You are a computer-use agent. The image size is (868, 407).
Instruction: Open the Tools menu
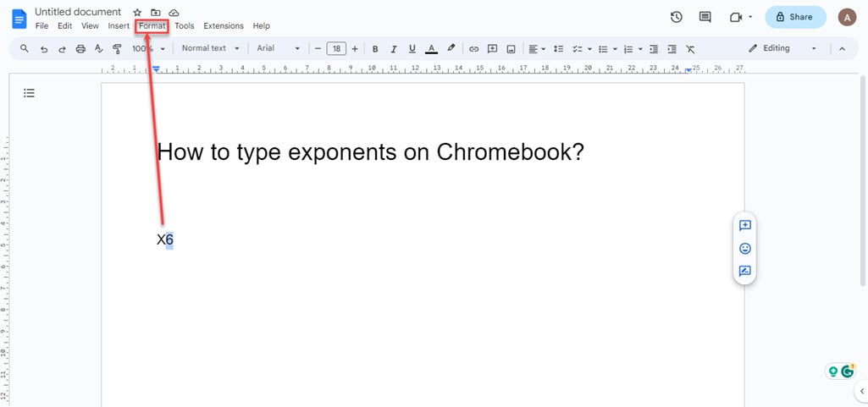[185, 26]
